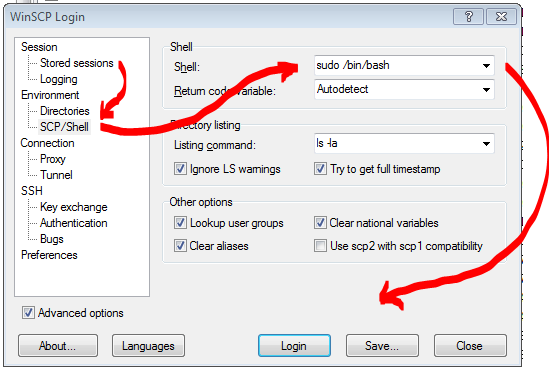Toggle Ignore LS warnings checkbox
The width and height of the screenshot is (549, 367).
click(x=180, y=169)
